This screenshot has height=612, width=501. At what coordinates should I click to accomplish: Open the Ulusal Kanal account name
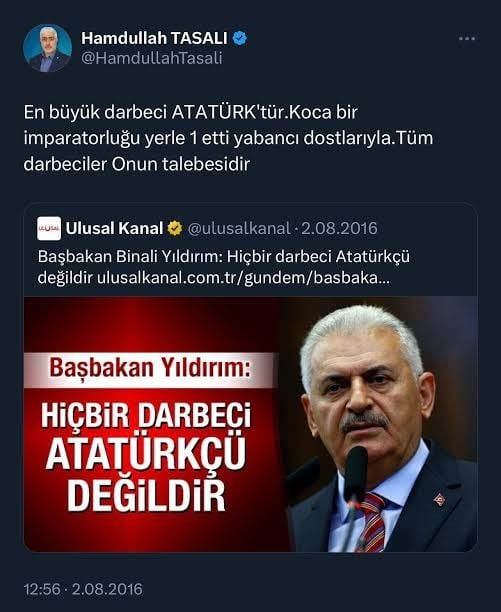(x=114, y=228)
